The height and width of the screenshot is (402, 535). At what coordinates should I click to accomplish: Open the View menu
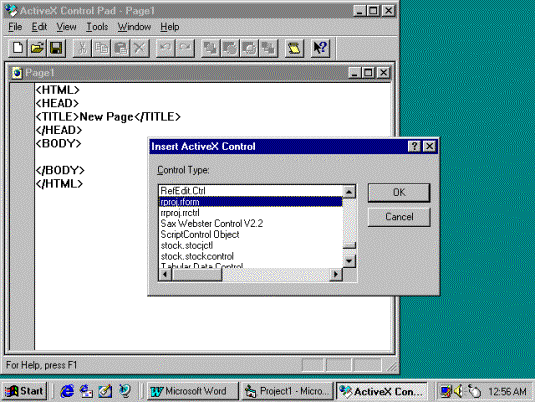tap(66, 27)
